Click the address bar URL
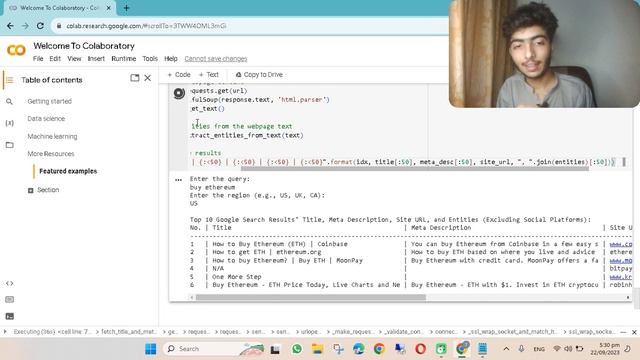The image size is (640, 360). 146,26
